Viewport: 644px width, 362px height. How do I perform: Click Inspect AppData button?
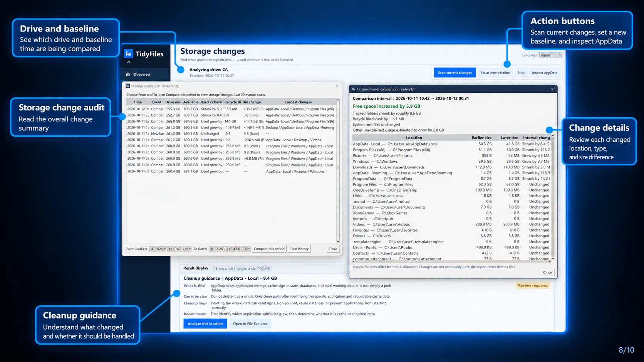(x=544, y=73)
